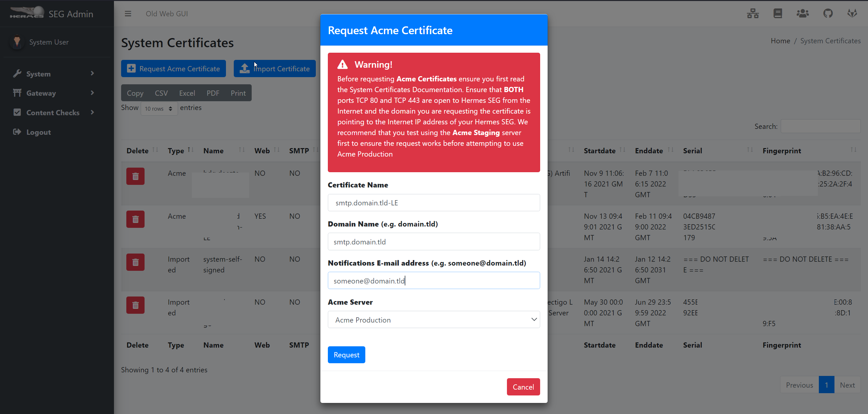Open the network topology icon in top bar
Viewport: 868px width, 414px height.
(752, 14)
